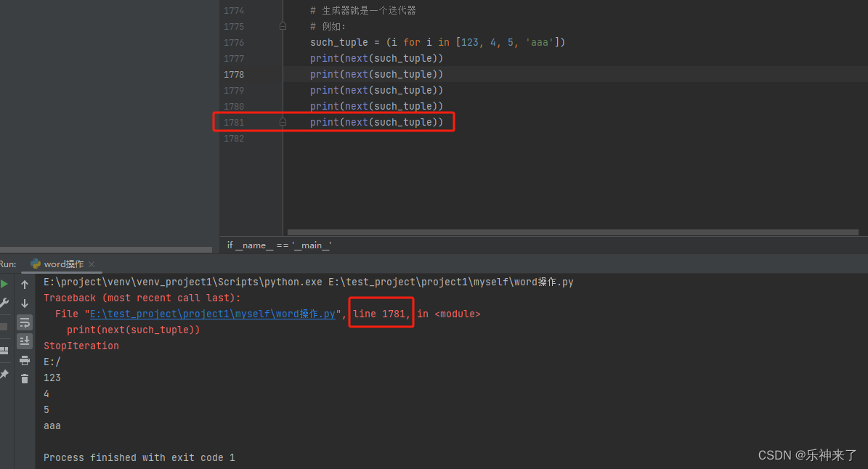This screenshot has height=469, width=868.
Task: Click the '123' console output line
Action: [52, 378]
